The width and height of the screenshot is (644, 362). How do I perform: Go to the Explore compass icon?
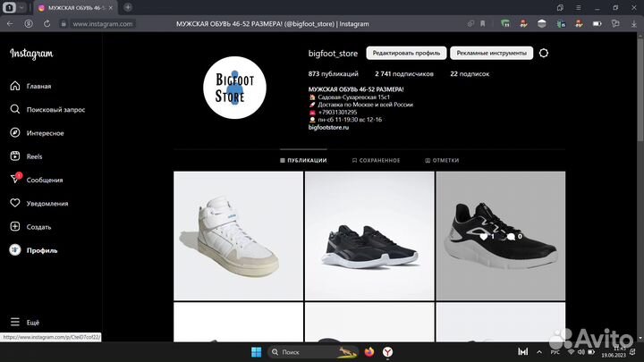point(15,133)
